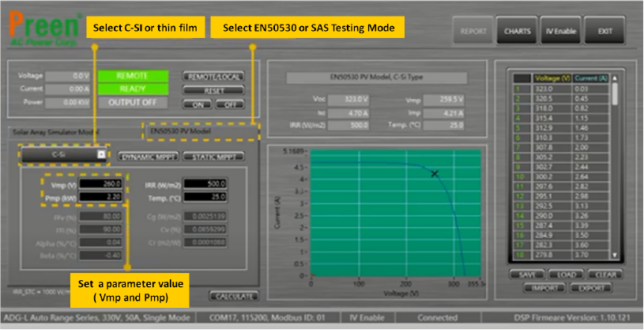Click the EXPORT button
The image size is (644, 330).
click(x=591, y=288)
